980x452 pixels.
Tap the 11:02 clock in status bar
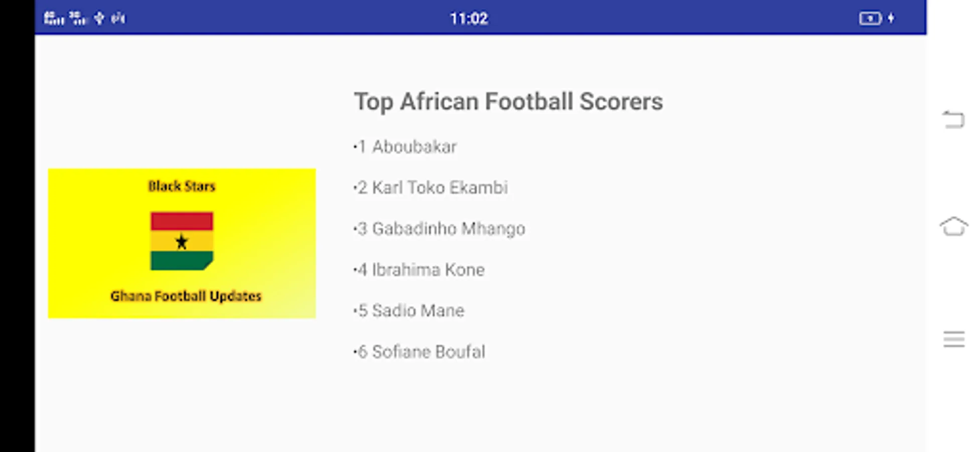coord(469,19)
